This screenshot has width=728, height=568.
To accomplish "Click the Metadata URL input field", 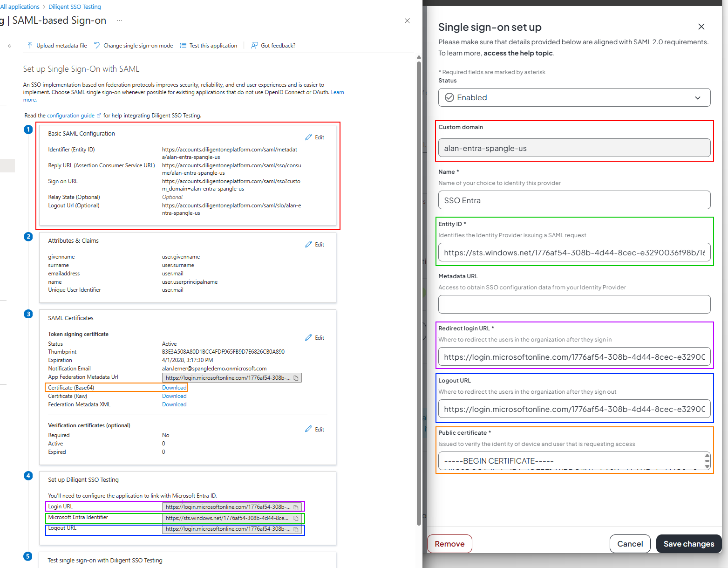I will (x=574, y=304).
